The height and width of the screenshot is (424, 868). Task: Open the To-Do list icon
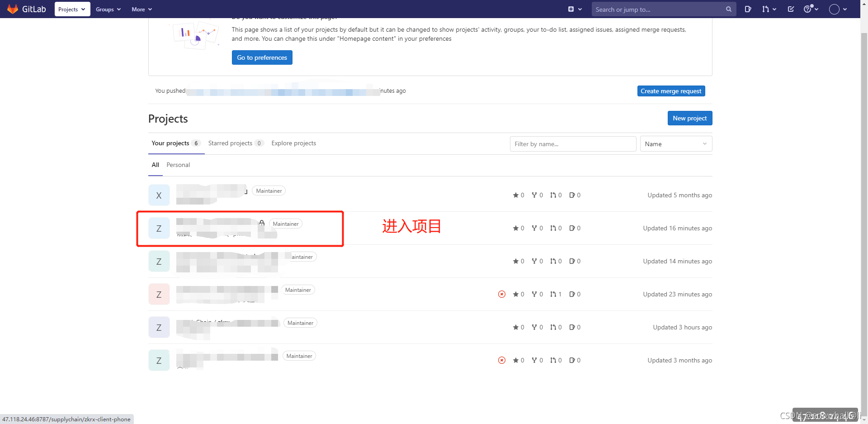pyautogui.click(x=791, y=9)
